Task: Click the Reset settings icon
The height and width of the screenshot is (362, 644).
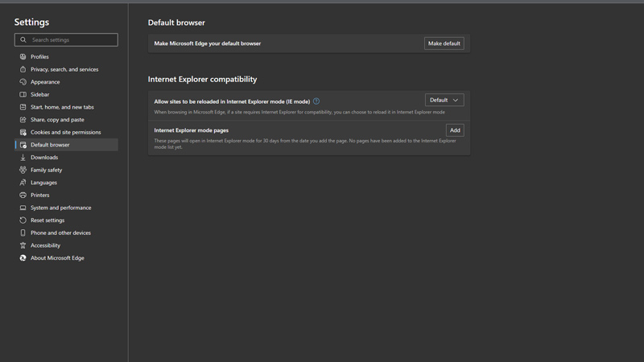Action: pyautogui.click(x=23, y=220)
